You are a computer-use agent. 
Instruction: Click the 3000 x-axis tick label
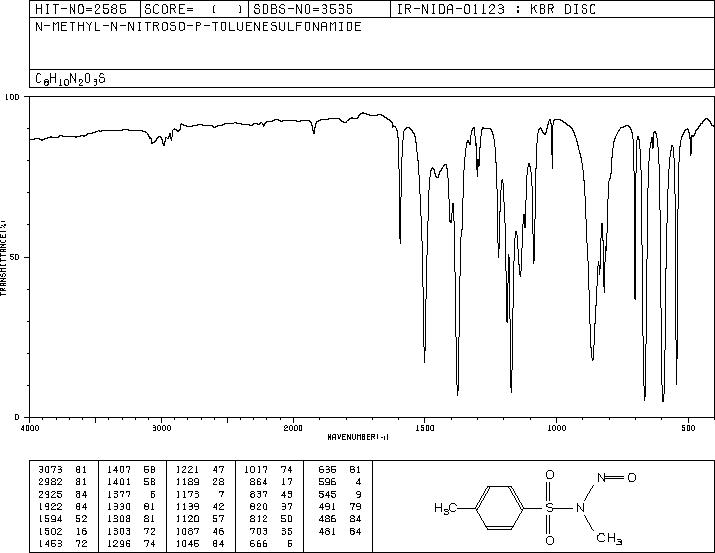click(161, 428)
